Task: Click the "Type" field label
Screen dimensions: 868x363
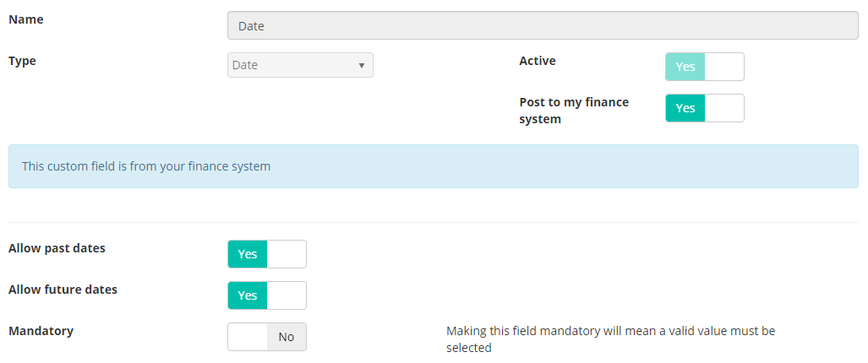Action: click(22, 61)
